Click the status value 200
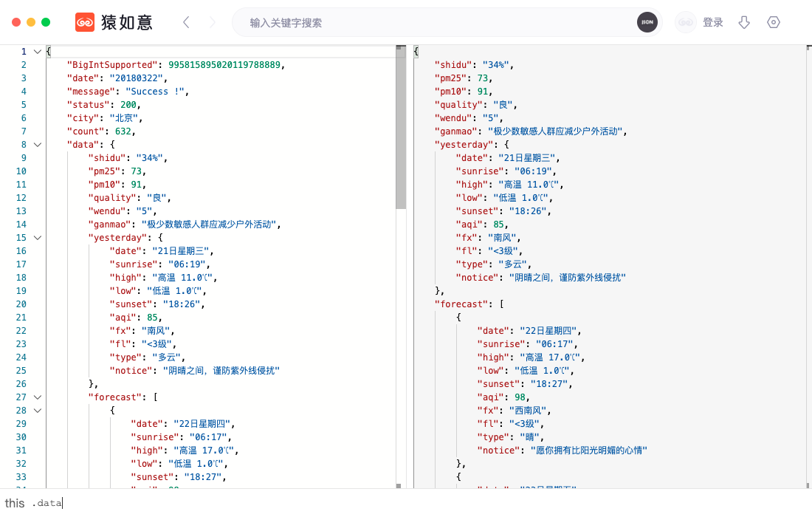812x517 pixels. 128,105
